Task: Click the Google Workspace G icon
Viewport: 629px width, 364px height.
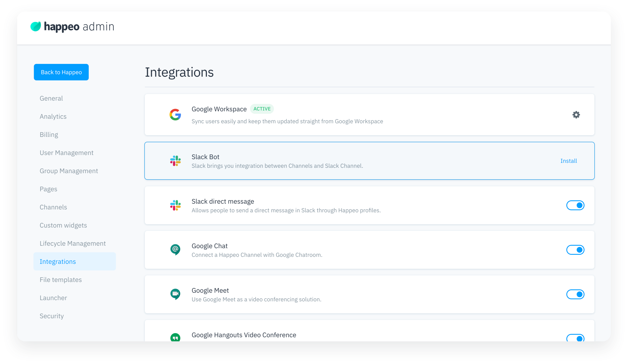Action: 175,115
